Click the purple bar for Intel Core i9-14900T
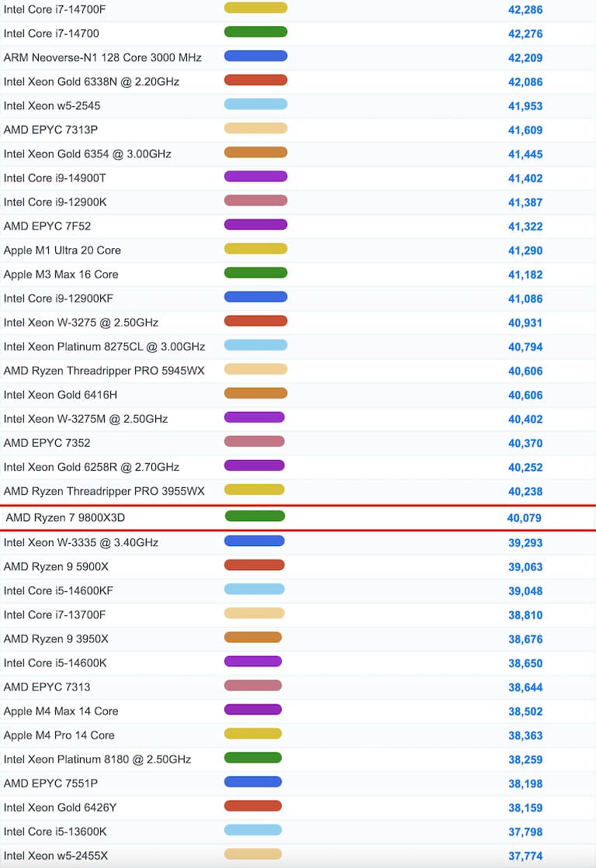The height and width of the screenshot is (868, 596). click(256, 176)
